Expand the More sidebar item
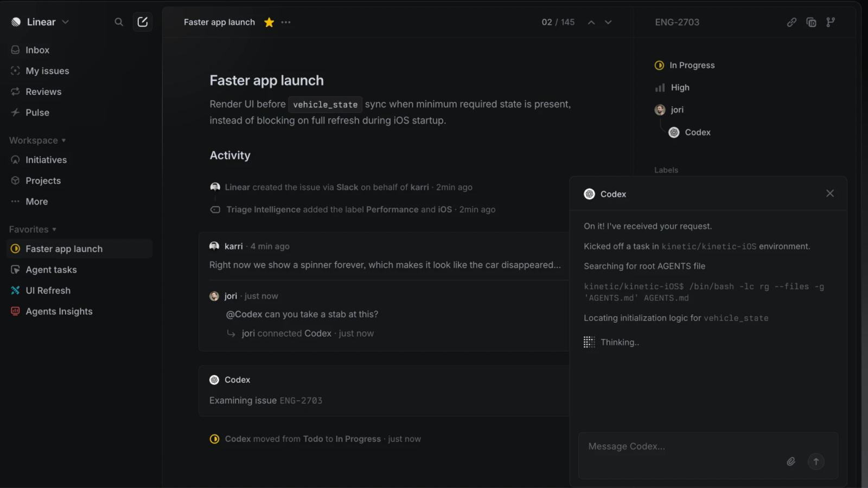868x488 pixels. pos(80,202)
